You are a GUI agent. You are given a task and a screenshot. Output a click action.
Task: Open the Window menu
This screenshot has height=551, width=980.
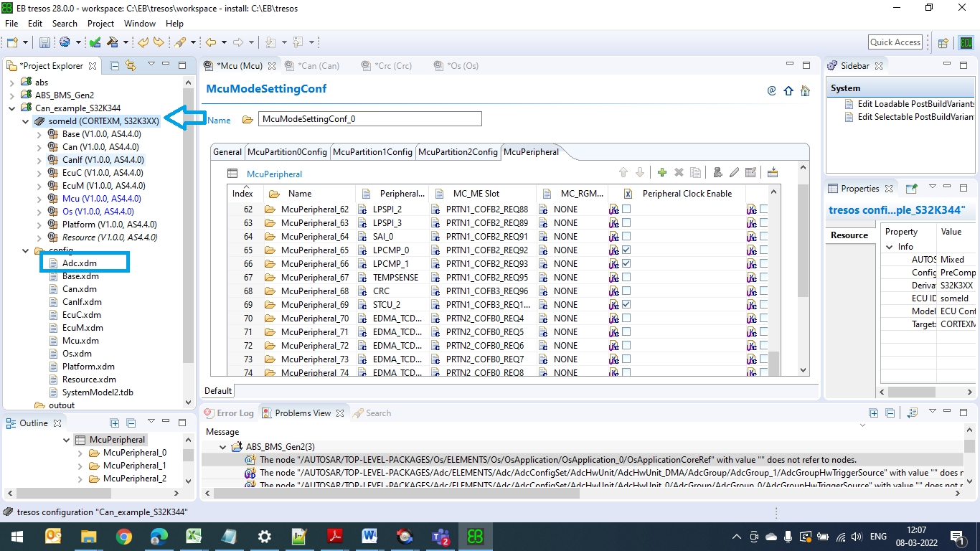point(139,24)
